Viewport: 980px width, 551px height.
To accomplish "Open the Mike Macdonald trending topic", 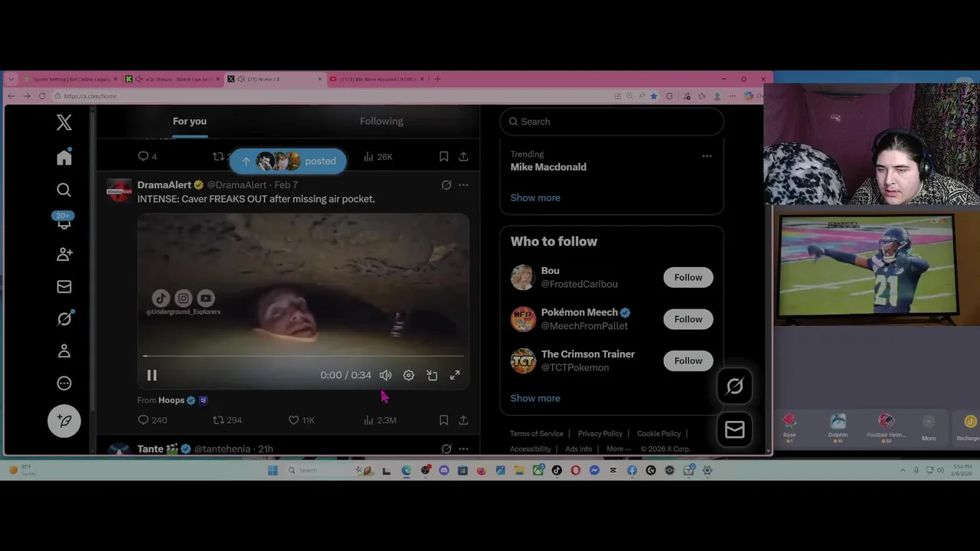I will coord(548,167).
